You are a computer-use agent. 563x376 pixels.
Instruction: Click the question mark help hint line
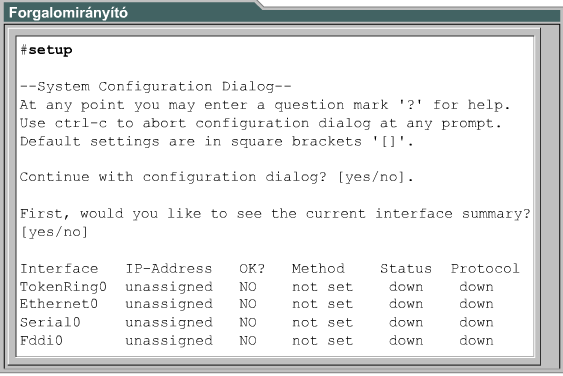pyautogui.click(x=265, y=105)
